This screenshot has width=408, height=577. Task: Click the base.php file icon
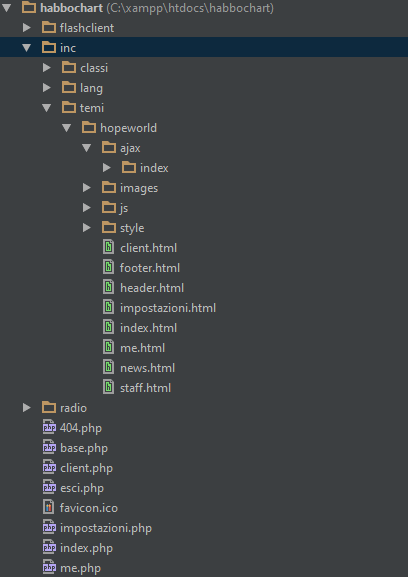point(49,448)
